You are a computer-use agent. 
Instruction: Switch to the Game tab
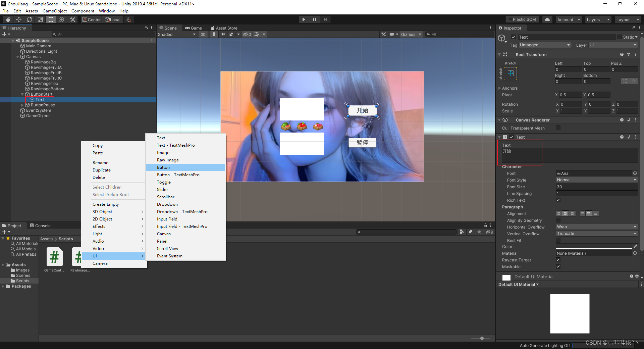coord(194,28)
